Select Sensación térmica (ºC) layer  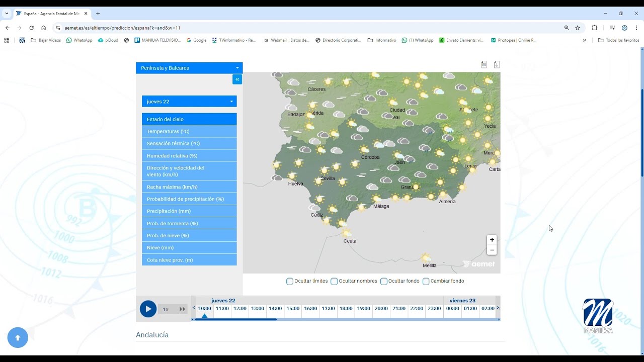(189, 143)
